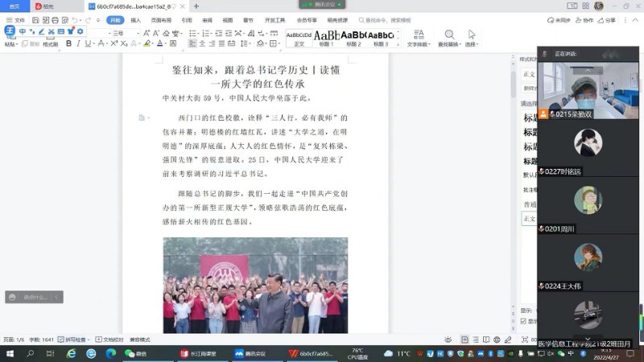This screenshot has width=644, height=362.
Task: Click the 协作 collaborate button
Action: (585, 19)
